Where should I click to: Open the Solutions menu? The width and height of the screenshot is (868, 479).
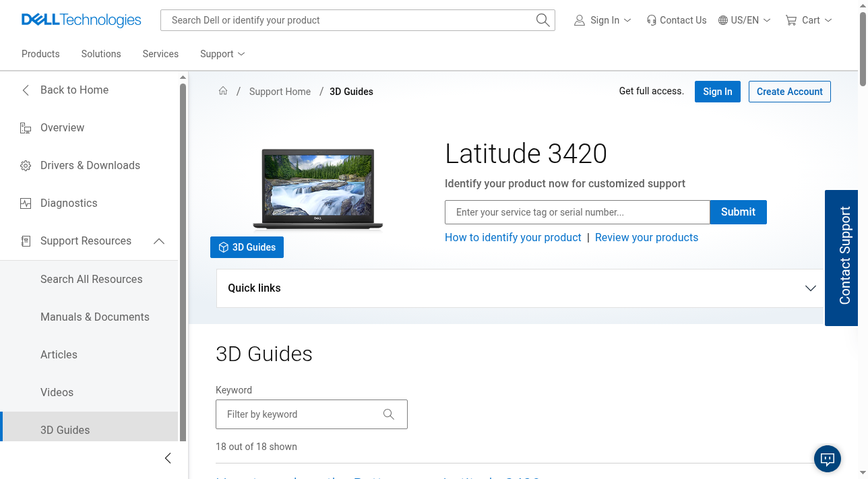tap(101, 54)
